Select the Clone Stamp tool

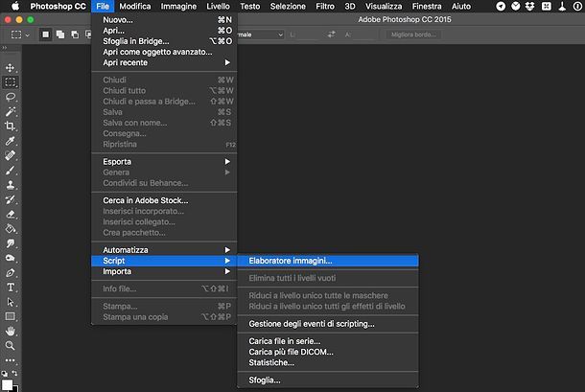(11, 185)
